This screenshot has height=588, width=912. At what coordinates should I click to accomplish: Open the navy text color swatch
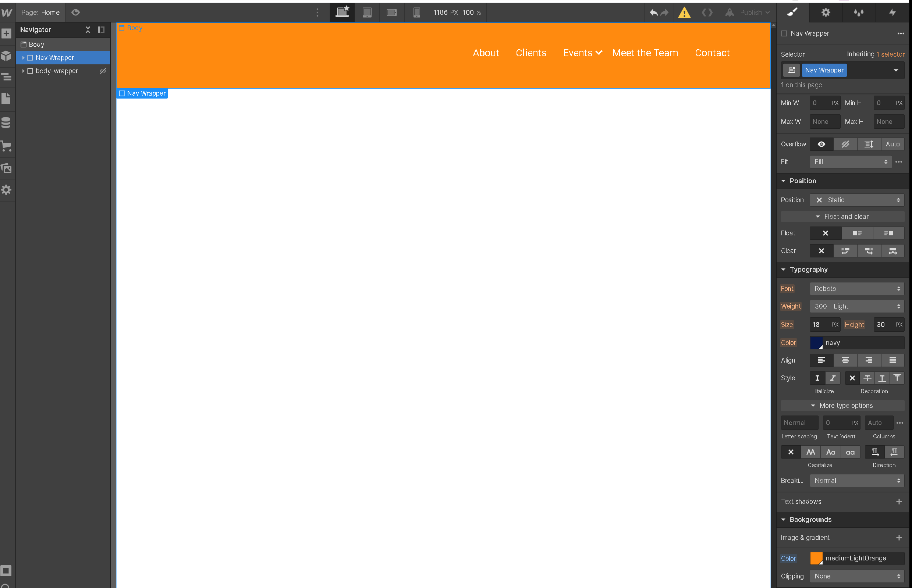tap(817, 342)
